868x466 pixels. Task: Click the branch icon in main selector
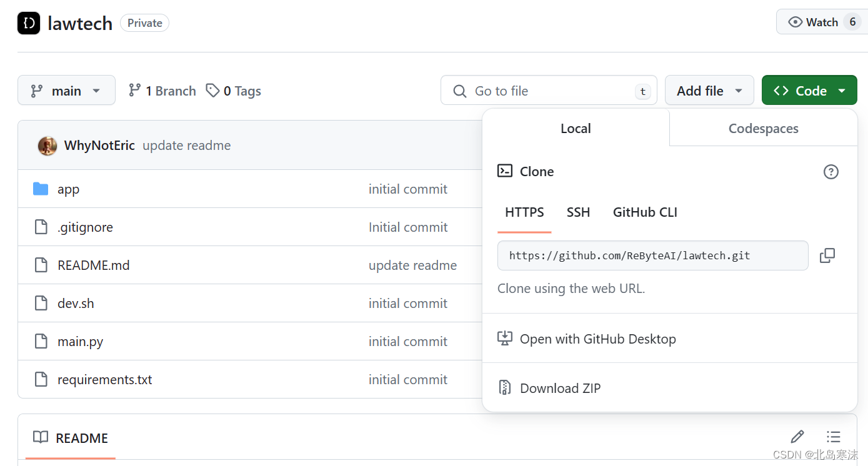pyautogui.click(x=37, y=91)
